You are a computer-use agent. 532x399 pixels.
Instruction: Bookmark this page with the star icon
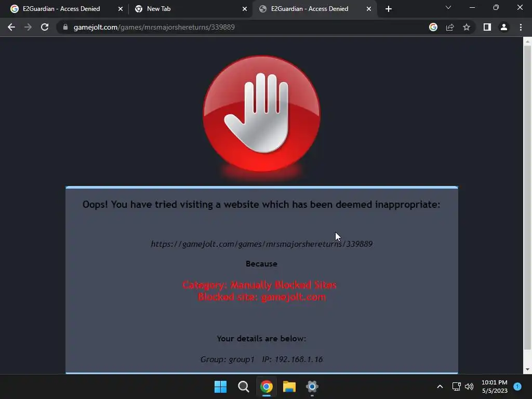click(x=467, y=27)
